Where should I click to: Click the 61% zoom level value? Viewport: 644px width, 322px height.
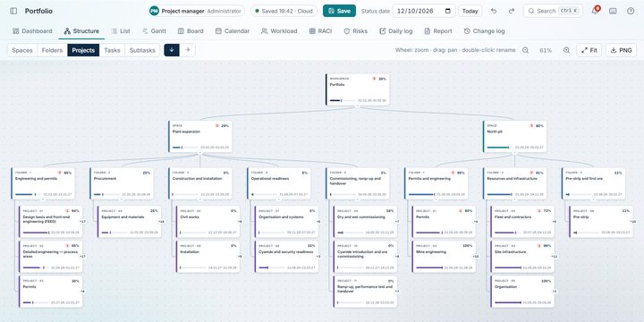(x=546, y=50)
